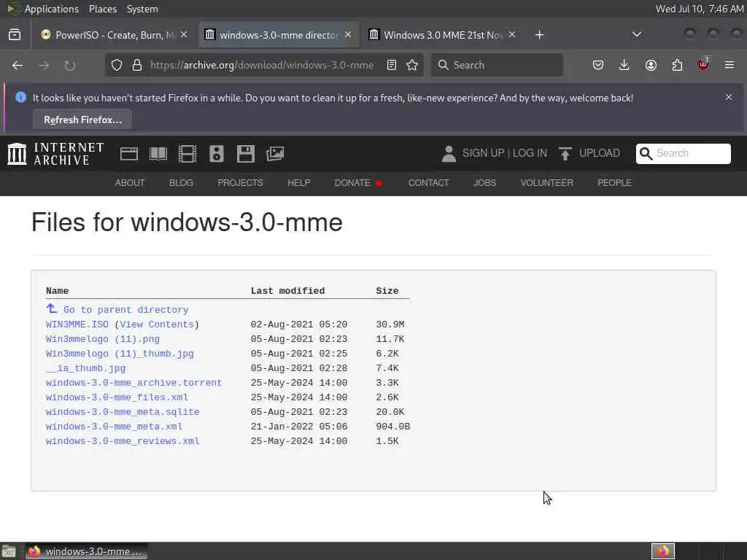This screenshot has width=747, height=560.
Task: Open Save to Pocket icon
Action: click(x=598, y=65)
